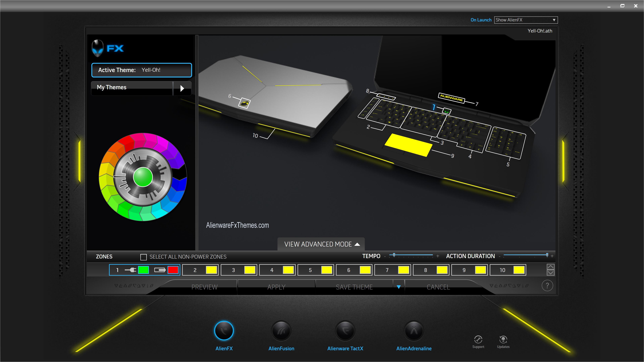644x362 pixels.
Task: Adjust the ACTION DURATION slider handle
Action: (547, 255)
